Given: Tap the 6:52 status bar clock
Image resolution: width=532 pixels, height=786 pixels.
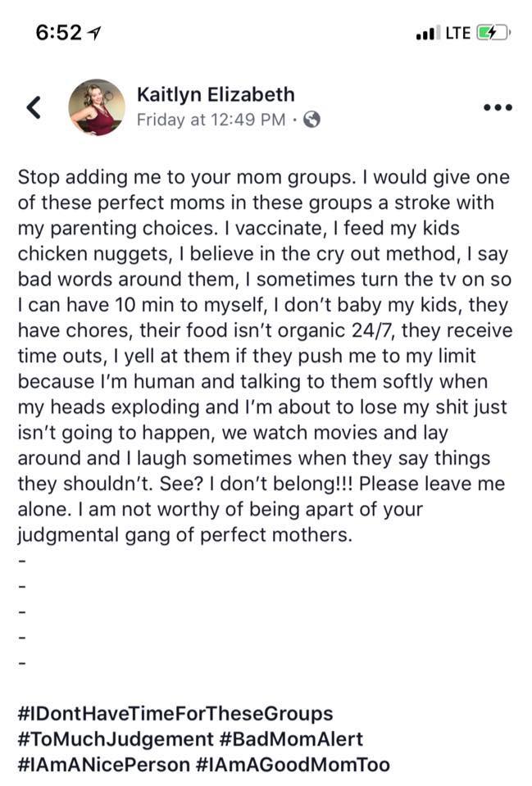Looking at the screenshot, I should [x=59, y=33].
